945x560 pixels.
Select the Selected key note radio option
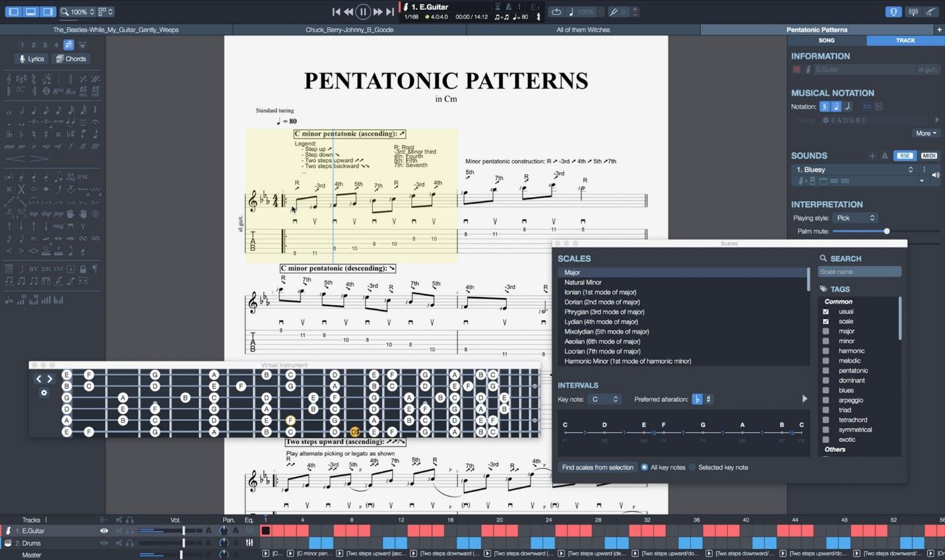pyautogui.click(x=692, y=467)
